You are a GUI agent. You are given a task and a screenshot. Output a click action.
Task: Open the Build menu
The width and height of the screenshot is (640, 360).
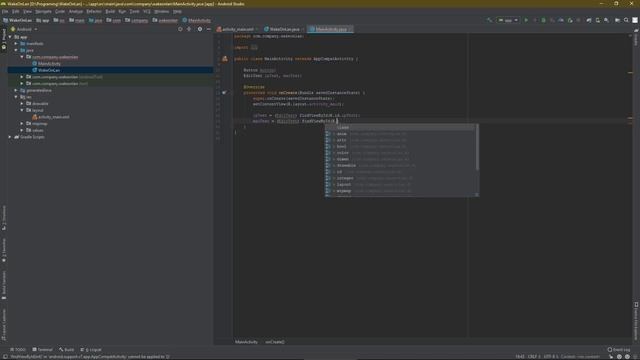(x=110, y=11)
